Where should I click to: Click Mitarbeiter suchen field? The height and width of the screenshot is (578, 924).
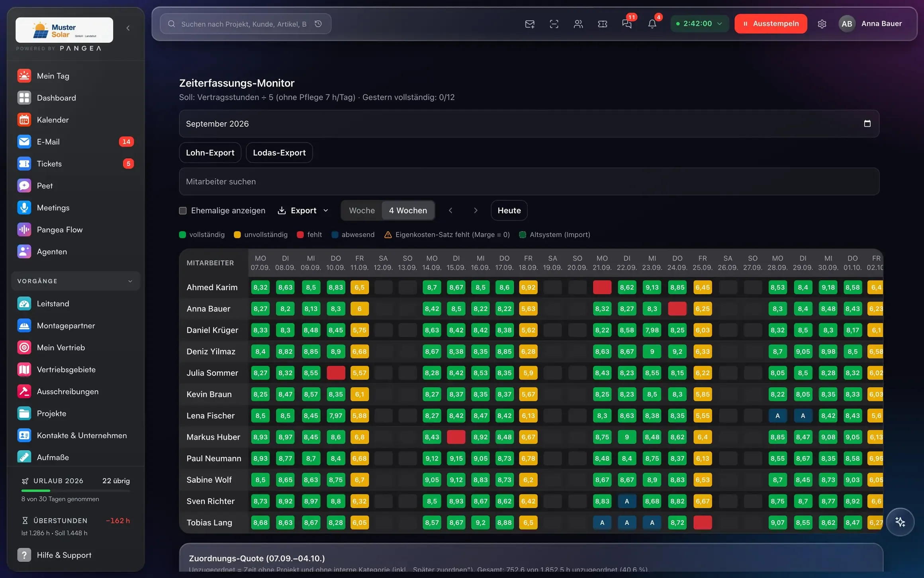click(x=529, y=181)
